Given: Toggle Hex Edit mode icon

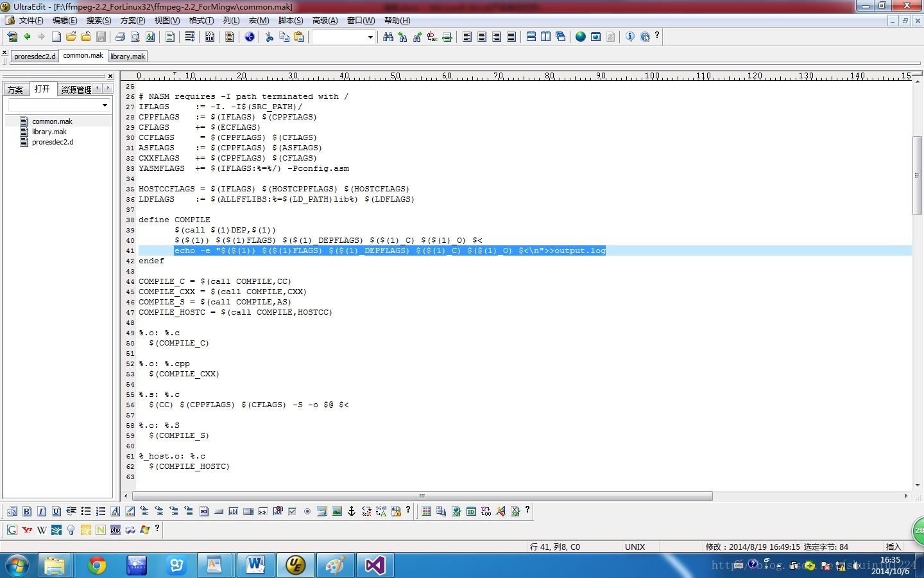Looking at the screenshot, I should coord(210,37).
